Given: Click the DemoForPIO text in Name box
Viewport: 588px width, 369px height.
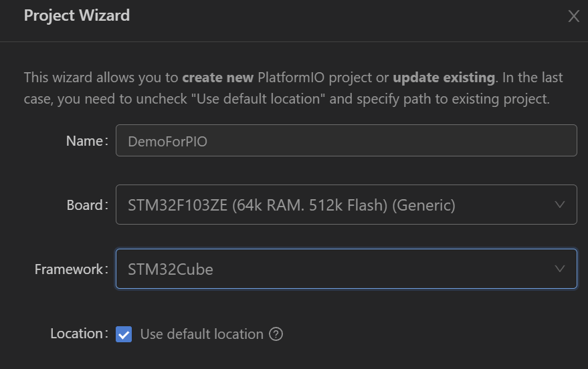Looking at the screenshot, I should pyautogui.click(x=167, y=142).
